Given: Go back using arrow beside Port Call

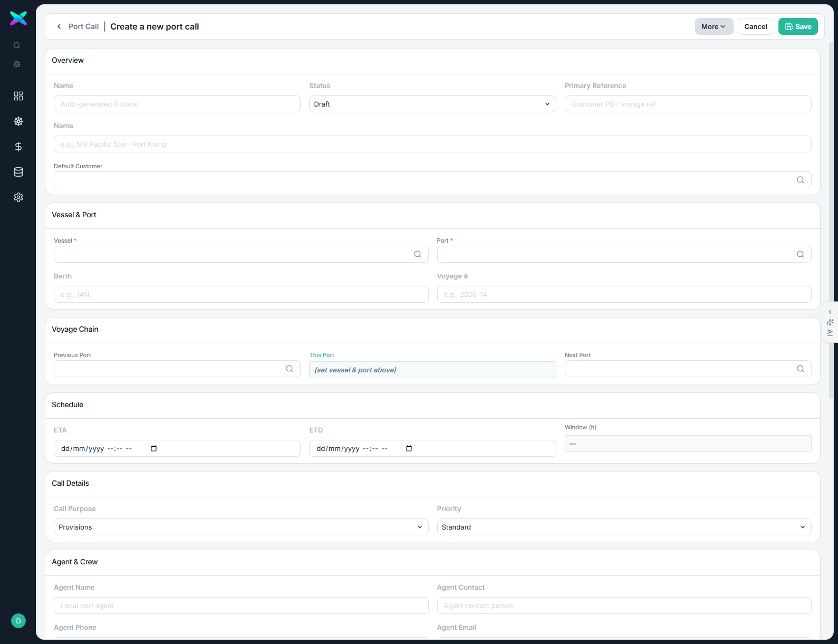Looking at the screenshot, I should click(59, 26).
